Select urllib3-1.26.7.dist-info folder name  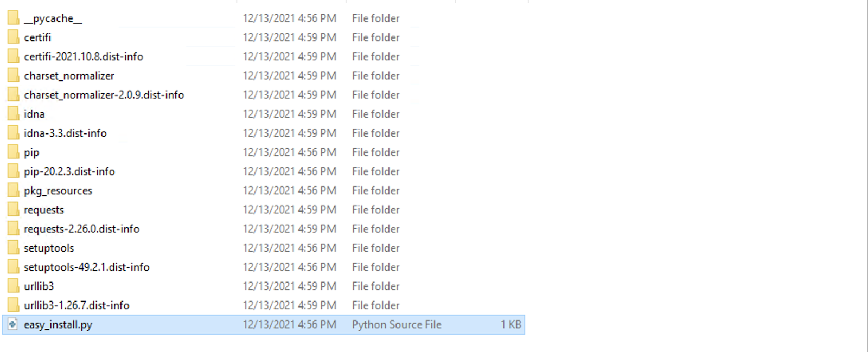76,305
